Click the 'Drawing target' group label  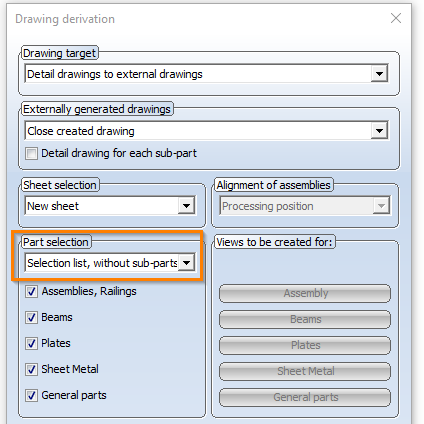(x=59, y=53)
